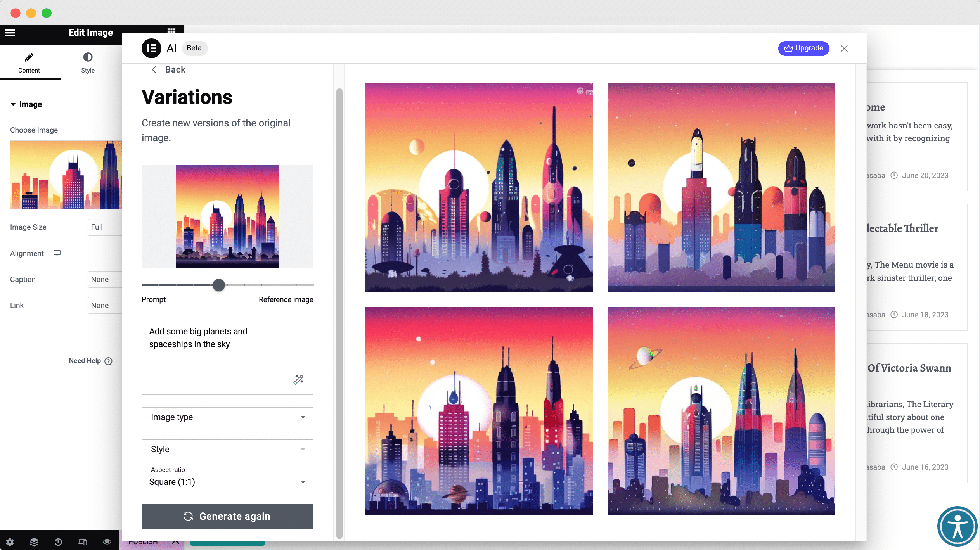
Task: Click the grid/apps icon top bar
Action: coord(171,32)
